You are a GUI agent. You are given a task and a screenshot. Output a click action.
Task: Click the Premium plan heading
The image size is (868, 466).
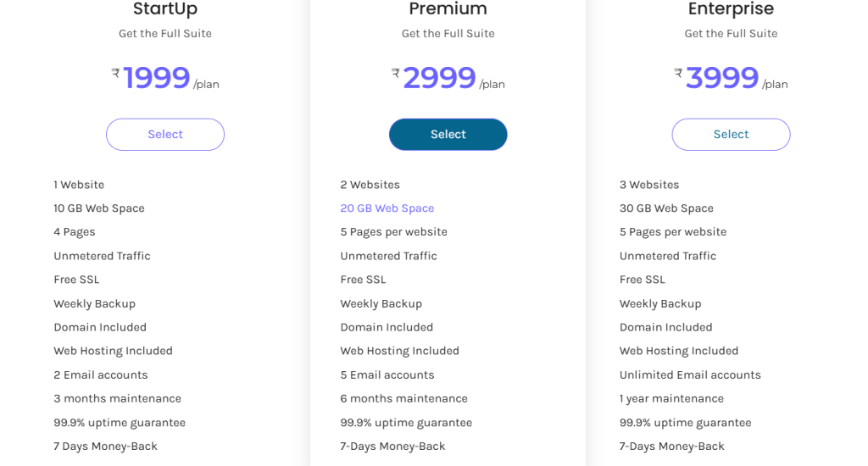click(x=448, y=9)
